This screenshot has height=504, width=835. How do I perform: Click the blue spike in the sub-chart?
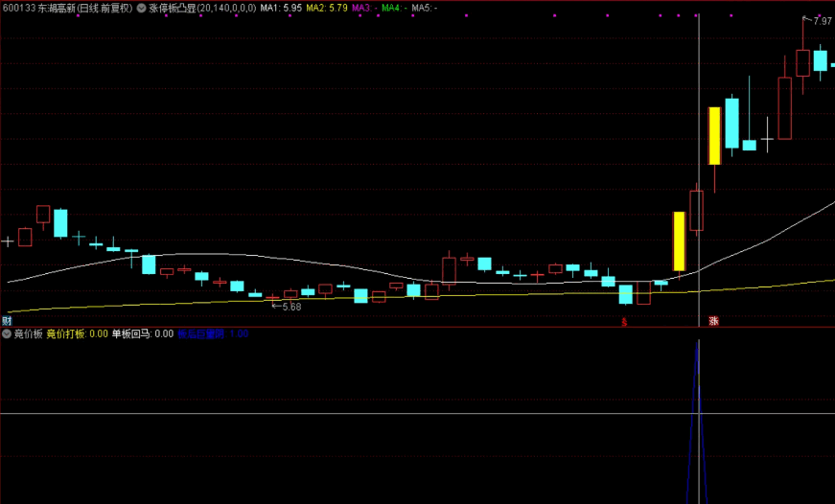tap(697, 421)
